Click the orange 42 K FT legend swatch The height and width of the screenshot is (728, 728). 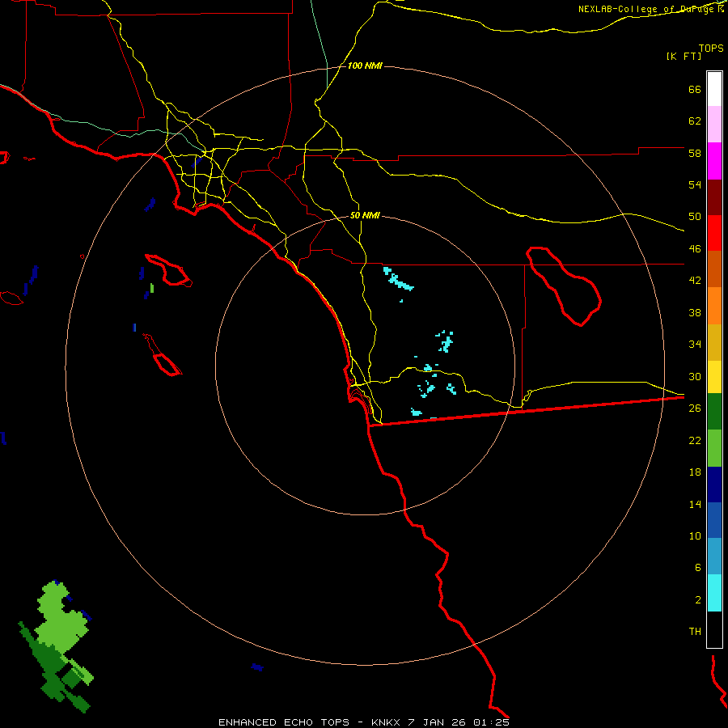(x=714, y=306)
